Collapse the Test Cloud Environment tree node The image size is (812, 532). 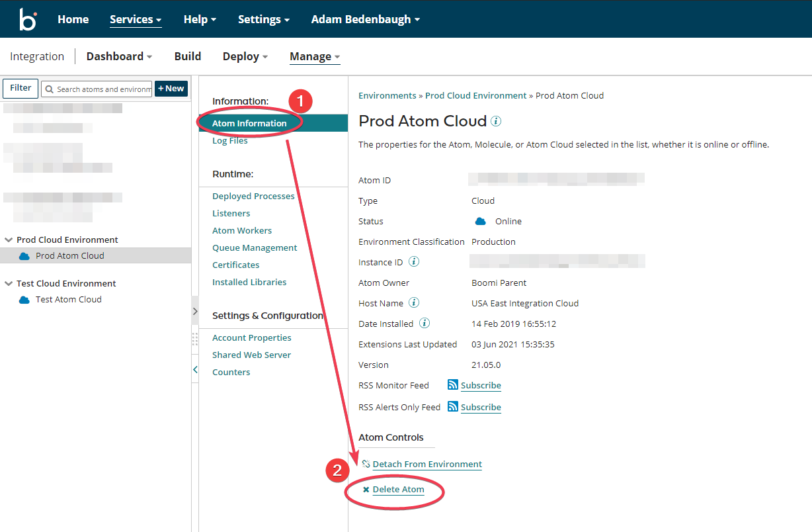[x=9, y=284]
